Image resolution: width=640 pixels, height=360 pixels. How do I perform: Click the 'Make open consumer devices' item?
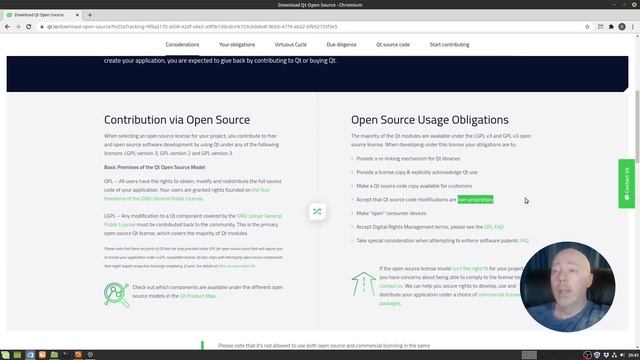[391, 213]
